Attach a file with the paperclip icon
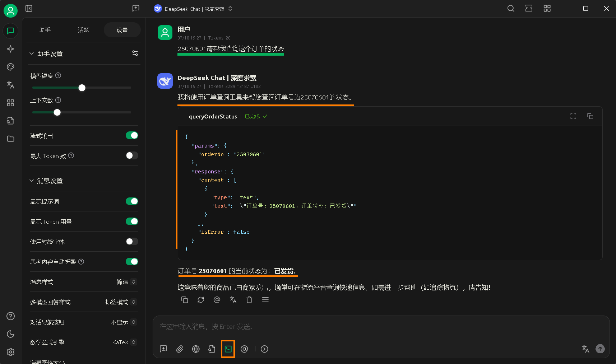616x364 pixels. (x=180, y=349)
